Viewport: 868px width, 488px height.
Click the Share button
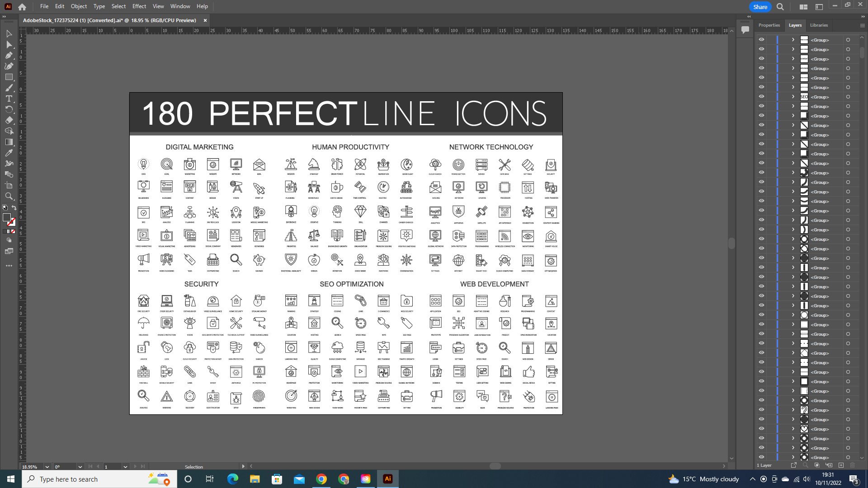coord(760,7)
